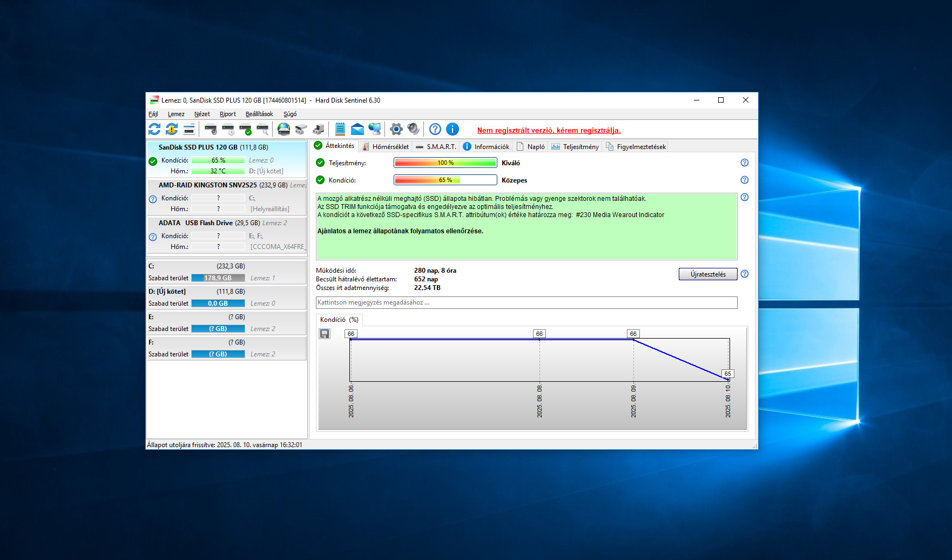Open the Fájl menu

pos(153,114)
